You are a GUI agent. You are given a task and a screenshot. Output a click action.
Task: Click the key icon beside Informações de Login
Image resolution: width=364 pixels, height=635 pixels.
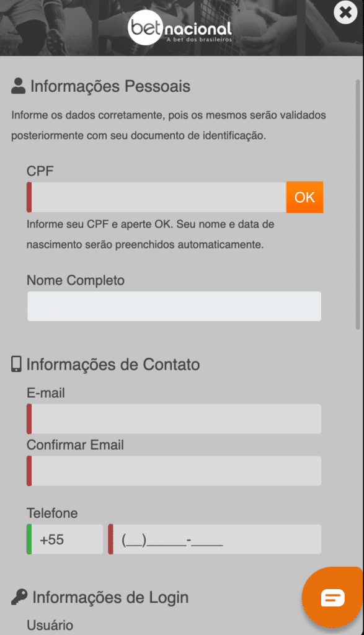19,597
